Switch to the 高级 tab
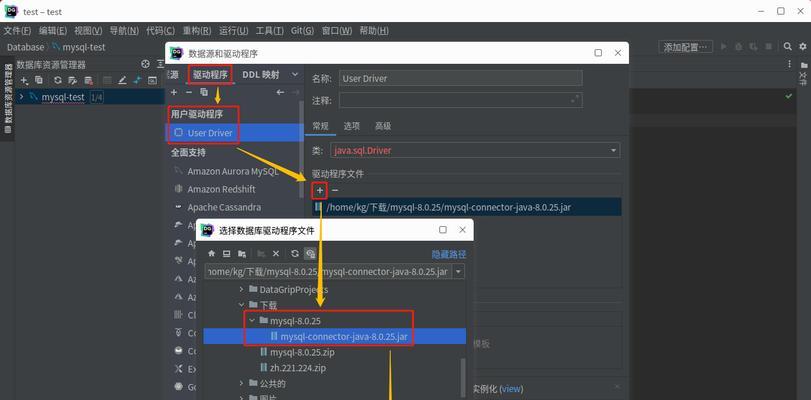This screenshot has height=400, width=811. pyautogui.click(x=383, y=126)
